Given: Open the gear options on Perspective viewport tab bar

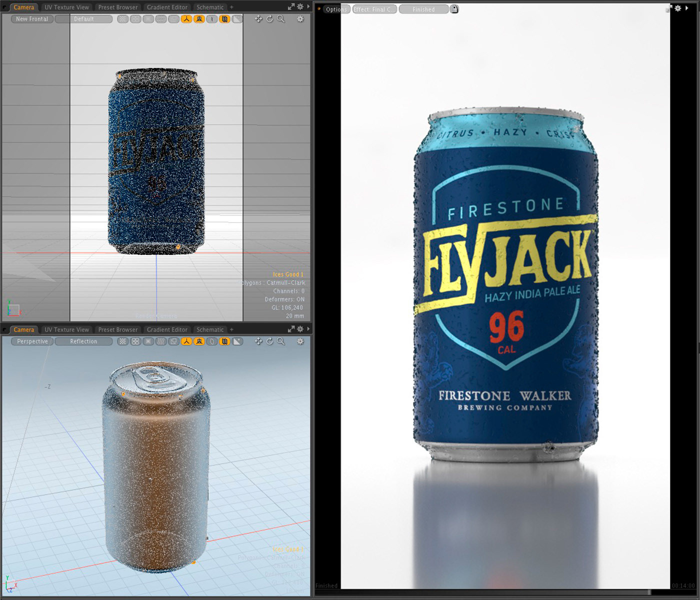Looking at the screenshot, I should 300,329.
